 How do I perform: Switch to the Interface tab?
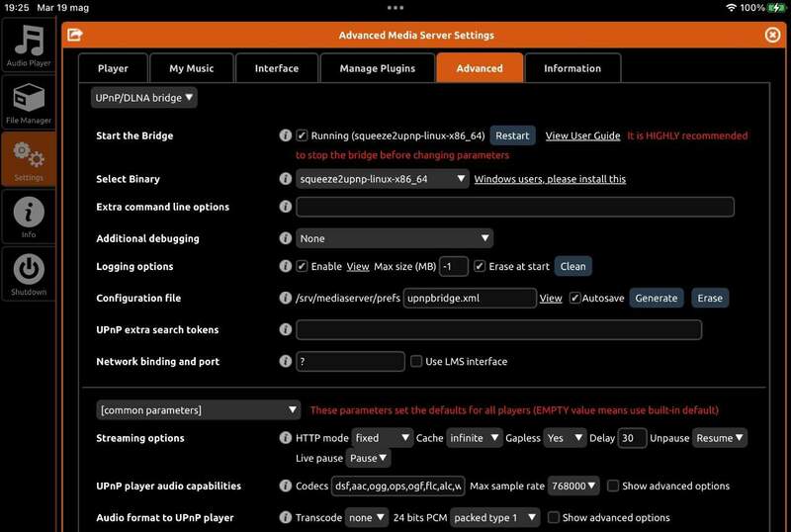(x=277, y=68)
